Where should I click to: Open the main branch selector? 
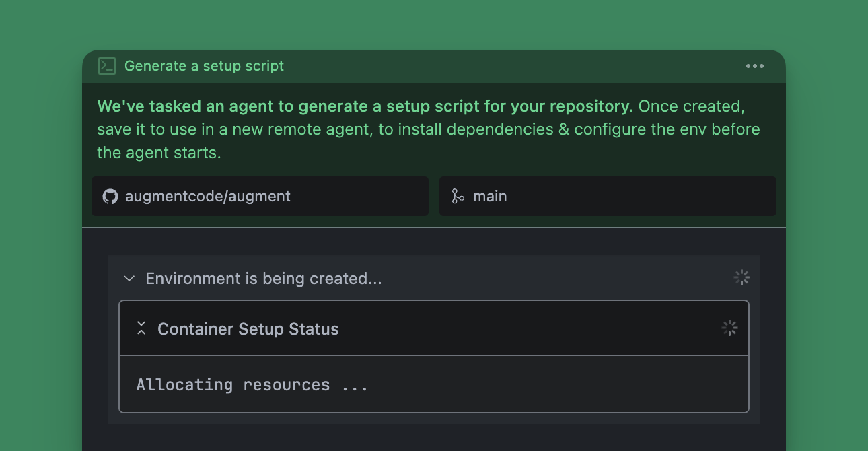[608, 196]
